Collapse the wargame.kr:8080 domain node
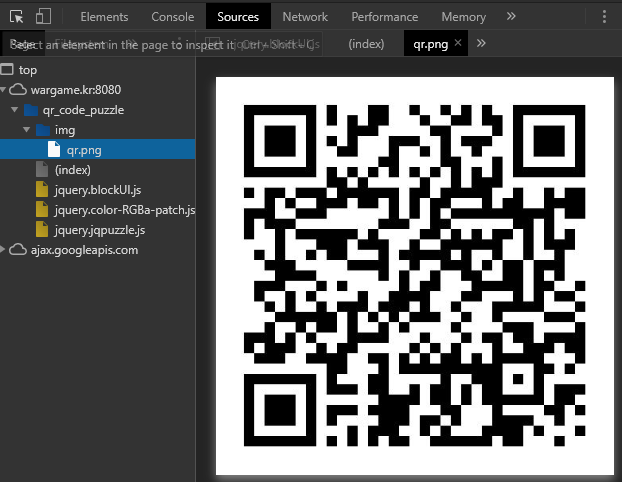 click(3, 90)
